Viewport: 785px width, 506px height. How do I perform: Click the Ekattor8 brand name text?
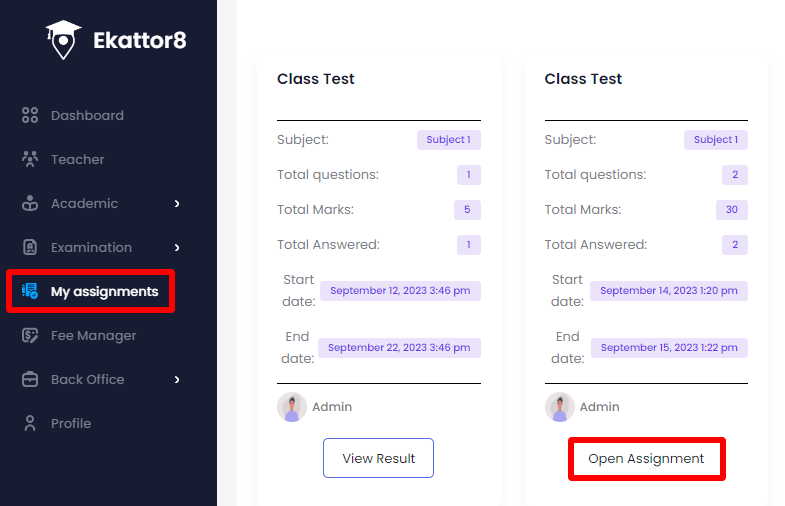click(x=139, y=40)
